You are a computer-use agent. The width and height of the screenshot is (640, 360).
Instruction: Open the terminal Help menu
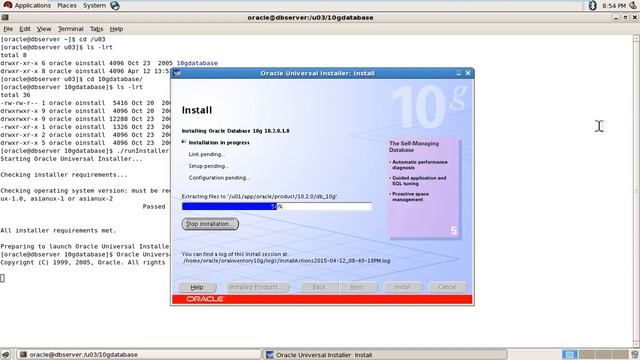(x=116, y=29)
